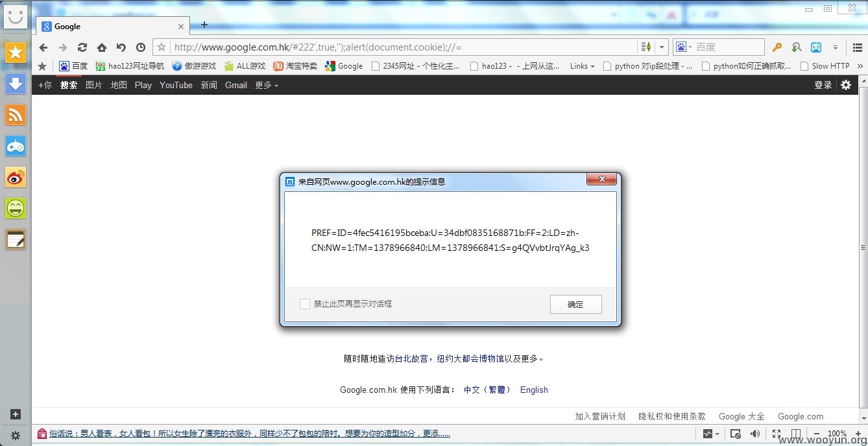868x446 pixels.
Task: Show more bookmarks with double chevron
Action: click(860, 66)
